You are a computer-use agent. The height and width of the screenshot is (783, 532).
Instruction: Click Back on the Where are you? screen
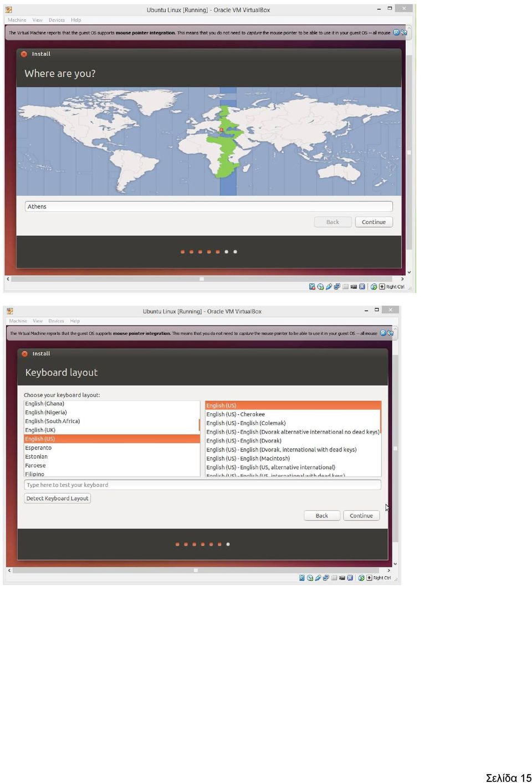pyautogui.click(x=332, y=222)
